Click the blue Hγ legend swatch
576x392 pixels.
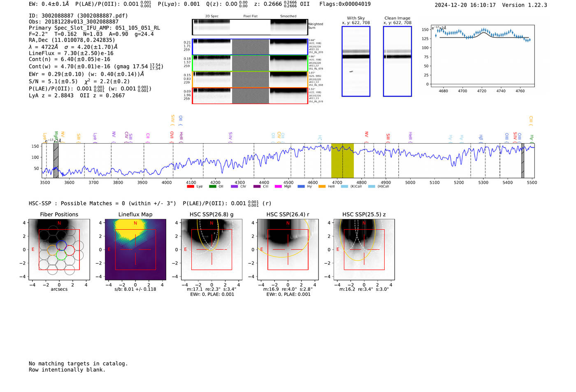[301, 186]
